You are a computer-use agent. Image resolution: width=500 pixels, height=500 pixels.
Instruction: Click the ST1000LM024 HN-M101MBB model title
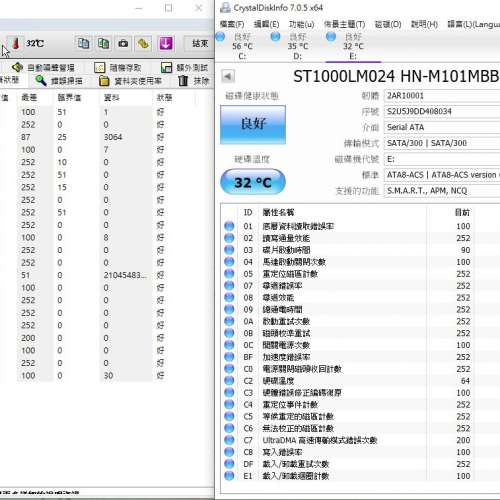(396, 76)
